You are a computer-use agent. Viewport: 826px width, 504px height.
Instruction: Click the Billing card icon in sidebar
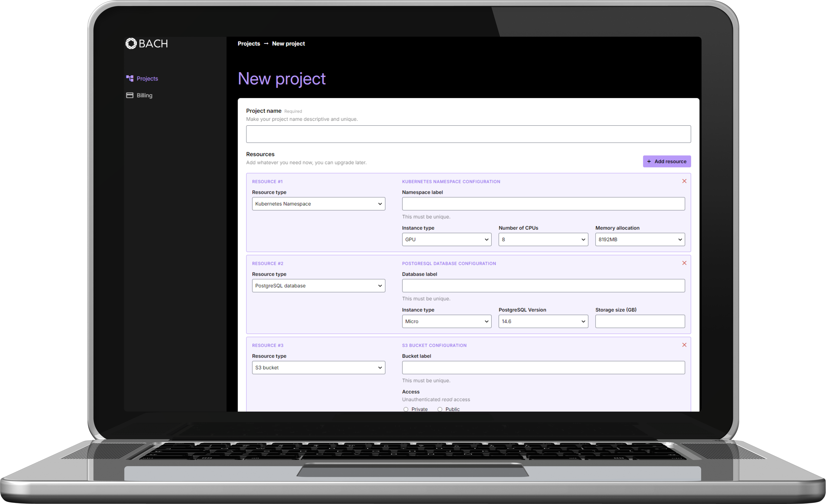pos(130,95)
